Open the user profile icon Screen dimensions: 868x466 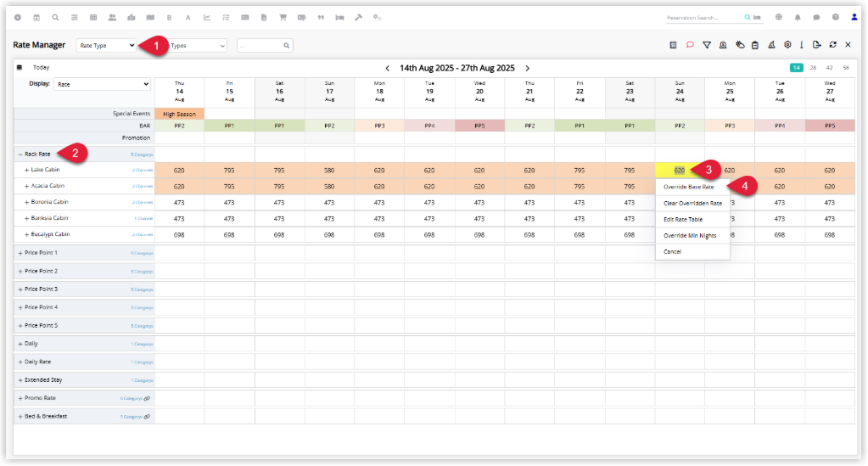click(x=854, y=17)
